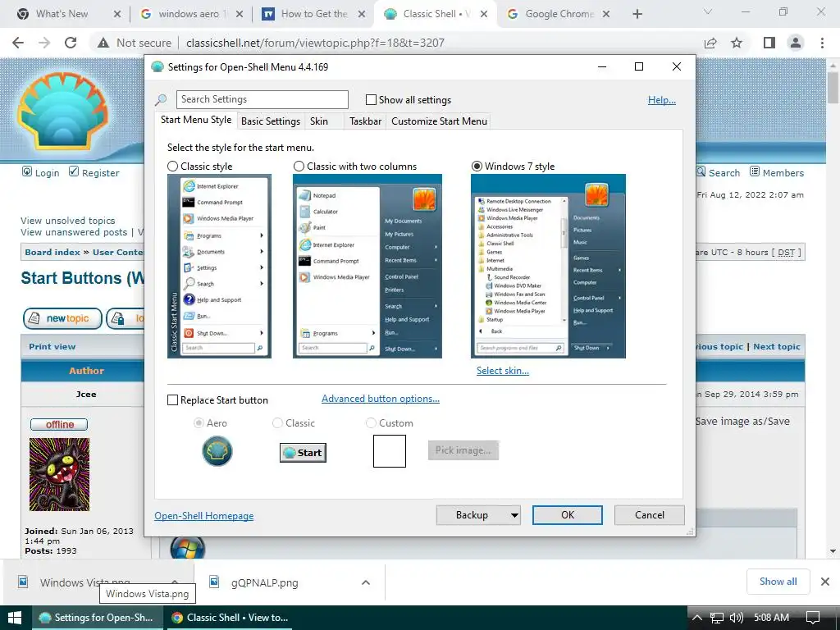Select Classic with two columns option

click(299, 166)
